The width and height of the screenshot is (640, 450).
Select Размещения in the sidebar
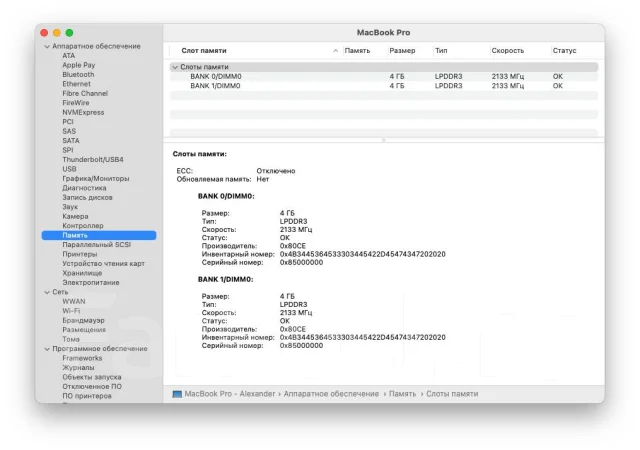coord(84,330)
